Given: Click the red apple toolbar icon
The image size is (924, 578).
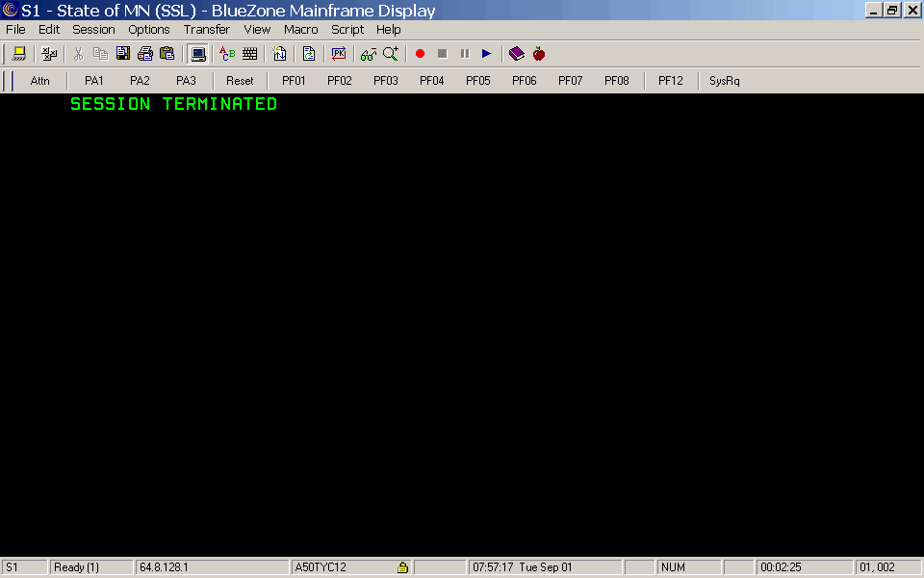Looking at the screenshot, I should [x=539, y=54].
